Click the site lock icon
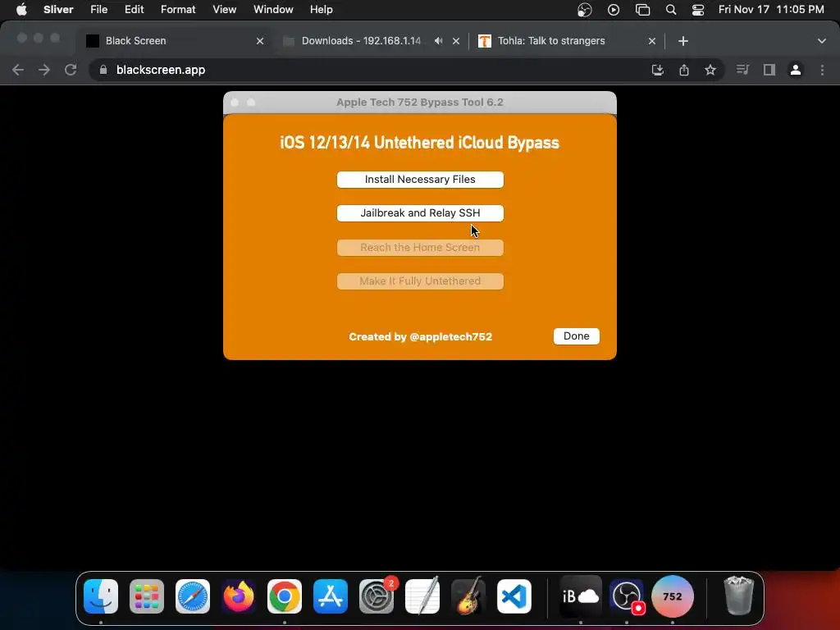Screen dimensions: 840x630 pyautogui.click(x=103, y=71)
